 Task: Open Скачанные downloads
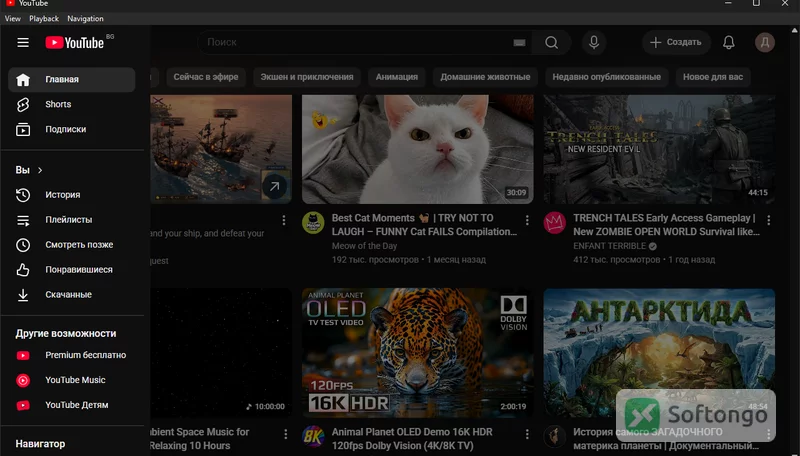coord(71,295)
